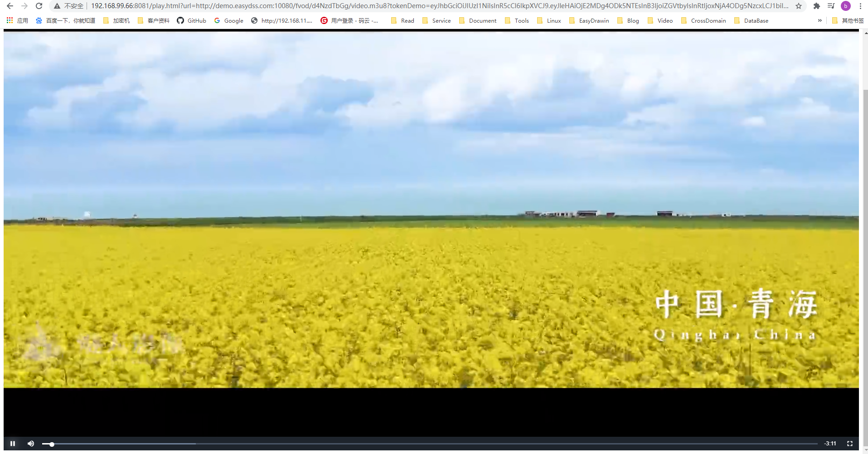Go back to previous page
Viewport: 868px width, 454px height.
point(10,6)
